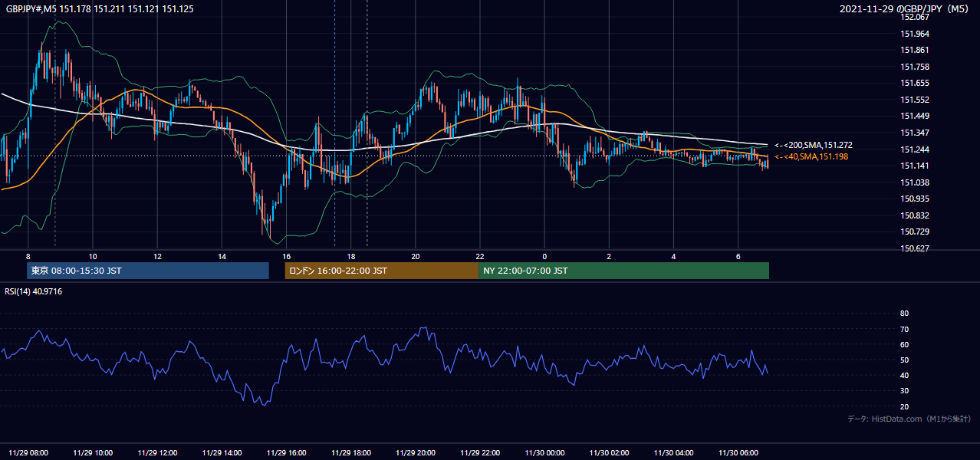
Task: Click hour tick 20 on the price chart axis
Action: click(x=416, y=256)
